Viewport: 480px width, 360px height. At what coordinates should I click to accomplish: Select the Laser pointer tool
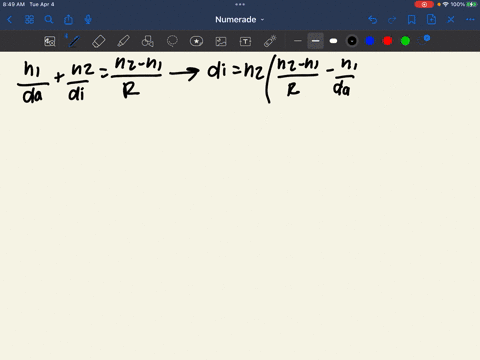[270, 41]
